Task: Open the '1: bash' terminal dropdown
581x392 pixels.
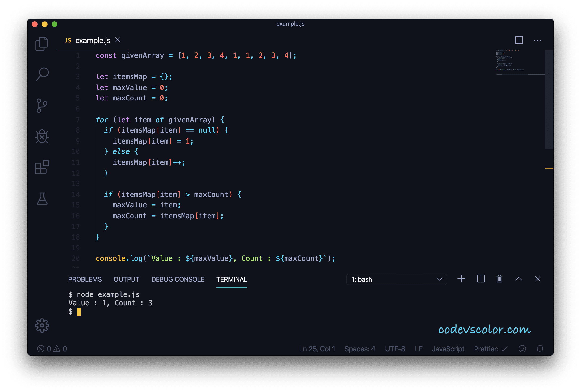Action: click(396, 279)
